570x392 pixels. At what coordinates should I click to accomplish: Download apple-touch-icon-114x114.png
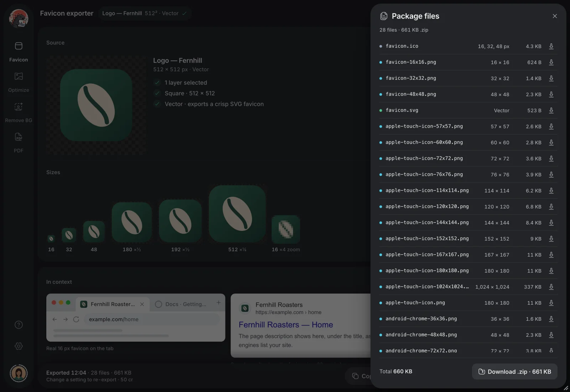click(551, 191)
